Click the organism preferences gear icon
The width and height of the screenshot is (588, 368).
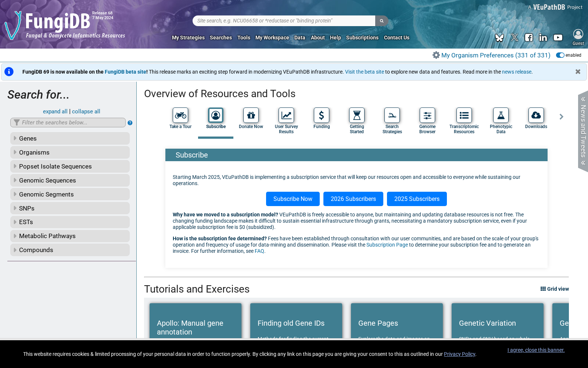(436, 55)
